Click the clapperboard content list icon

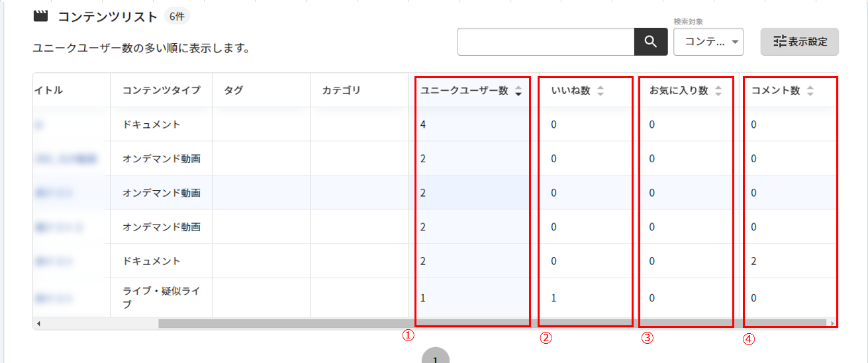(x=41, y=17)
